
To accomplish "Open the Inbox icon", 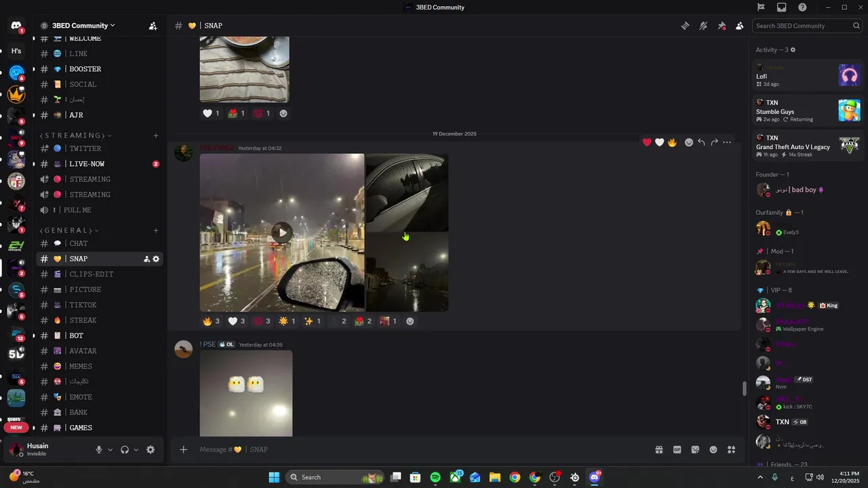I will click(782, 7).
